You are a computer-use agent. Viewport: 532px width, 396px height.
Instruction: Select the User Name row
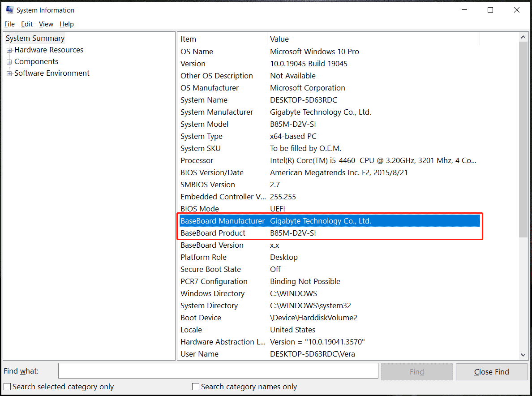coord(330,354)
